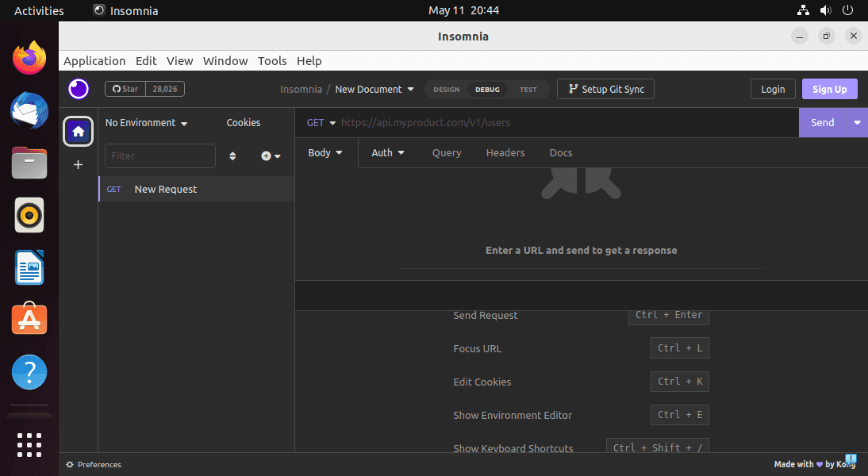
Task: Open Files from the dock
Action: point(29,163)
